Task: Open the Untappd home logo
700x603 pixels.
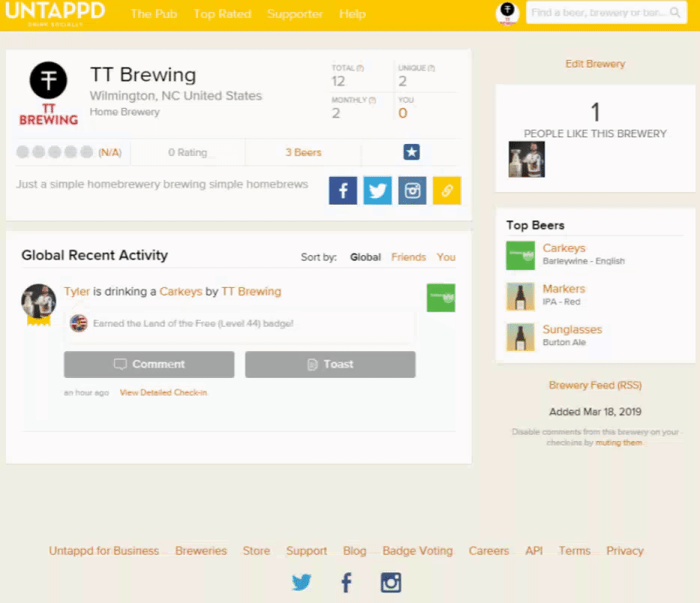Action: coord(55,13)
